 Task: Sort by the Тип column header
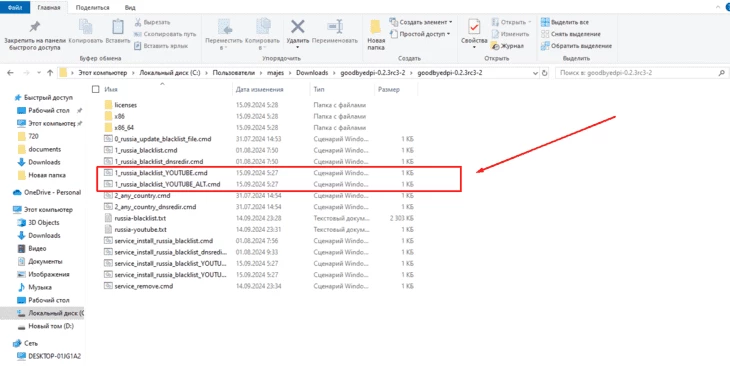(319, 89)
